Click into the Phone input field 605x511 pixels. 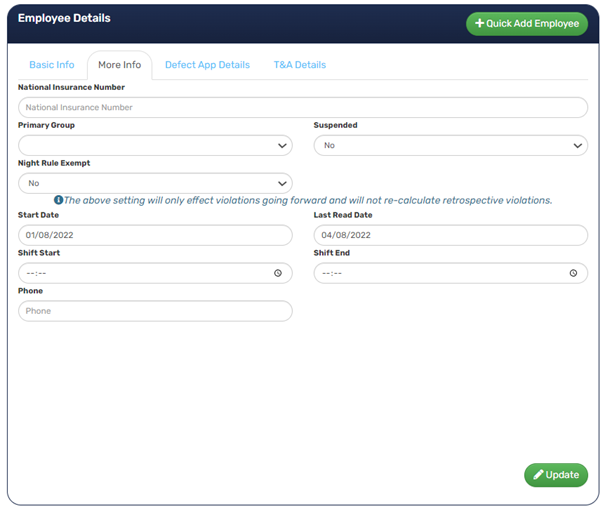(155, 311)
